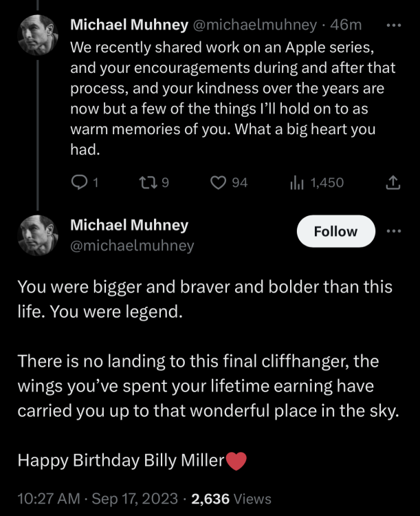Open the @michaelmuhney handle under the second name

132,246
